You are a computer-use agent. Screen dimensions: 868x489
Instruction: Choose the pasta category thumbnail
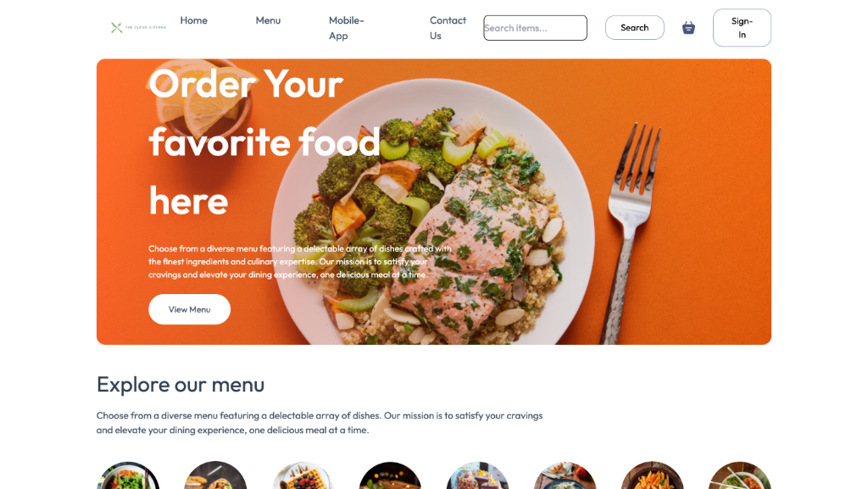click(652, 475)
